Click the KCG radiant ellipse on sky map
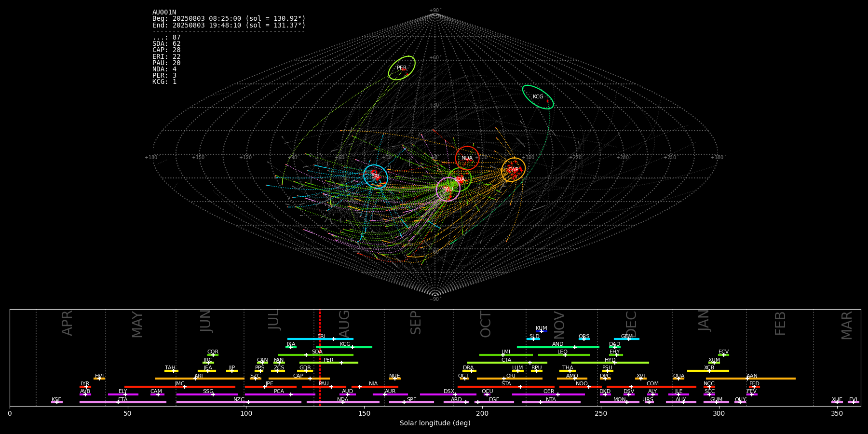 538,97
